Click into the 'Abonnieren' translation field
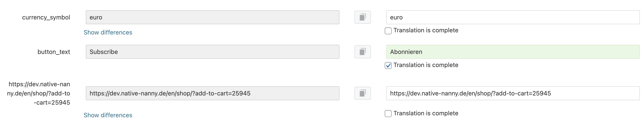Viewport: 644px width, 121px height. click(x=513, y=52)
